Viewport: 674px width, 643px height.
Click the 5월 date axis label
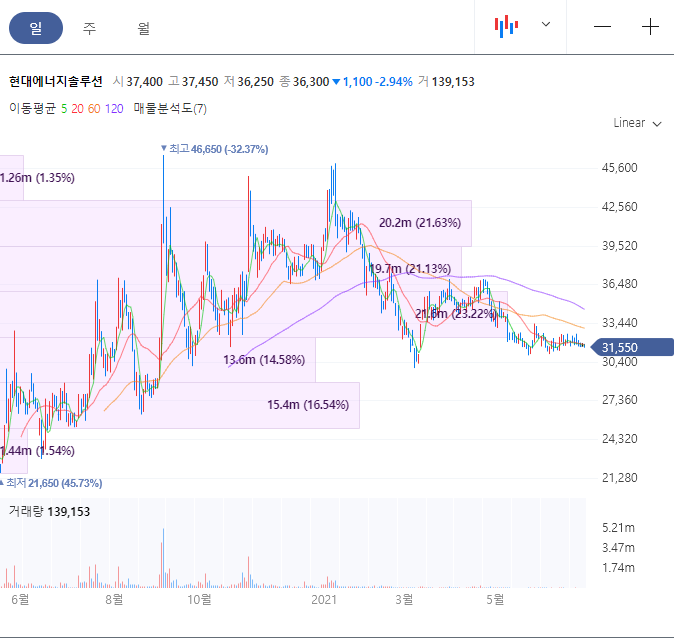(x=495, y=599)
